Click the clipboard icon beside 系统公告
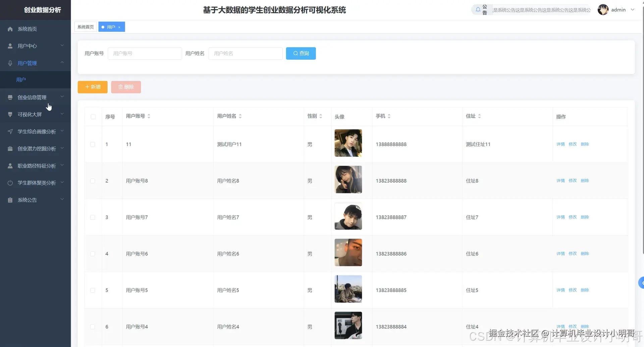644x347 pixels. coord(10,200)
